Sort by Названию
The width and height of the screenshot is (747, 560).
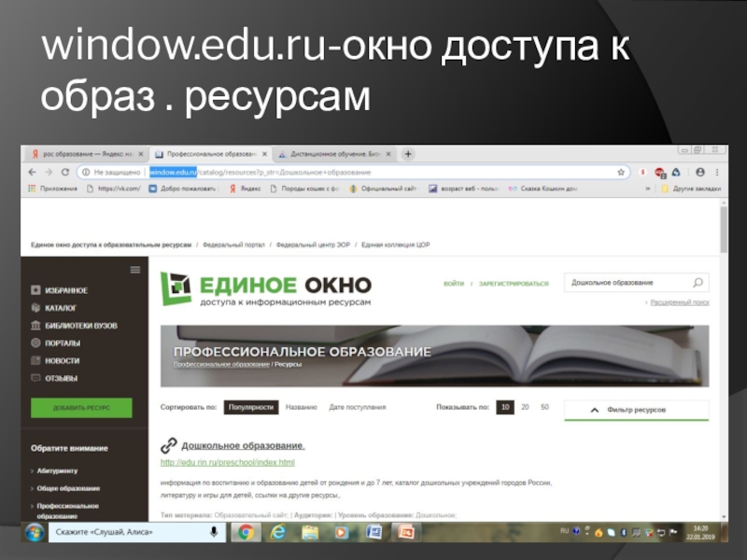click(301, 407)
